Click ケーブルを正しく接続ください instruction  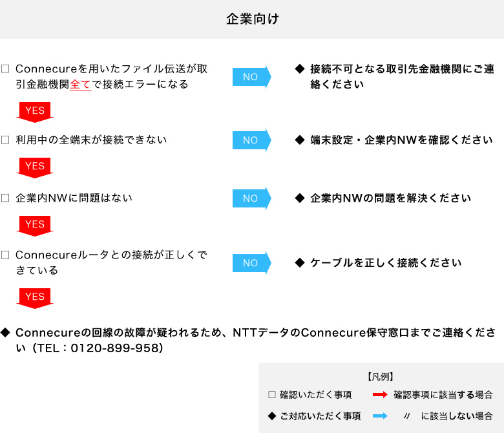pos(386,263)
